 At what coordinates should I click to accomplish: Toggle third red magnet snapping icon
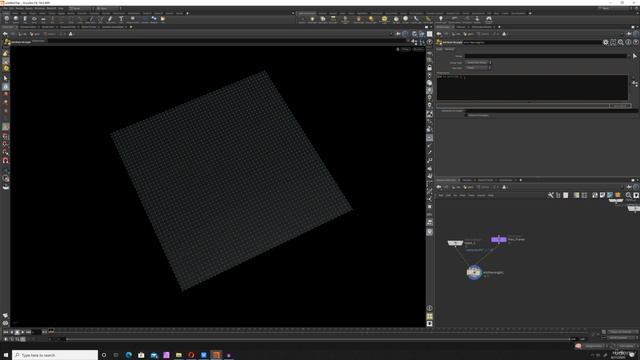(x=6, y=152)
